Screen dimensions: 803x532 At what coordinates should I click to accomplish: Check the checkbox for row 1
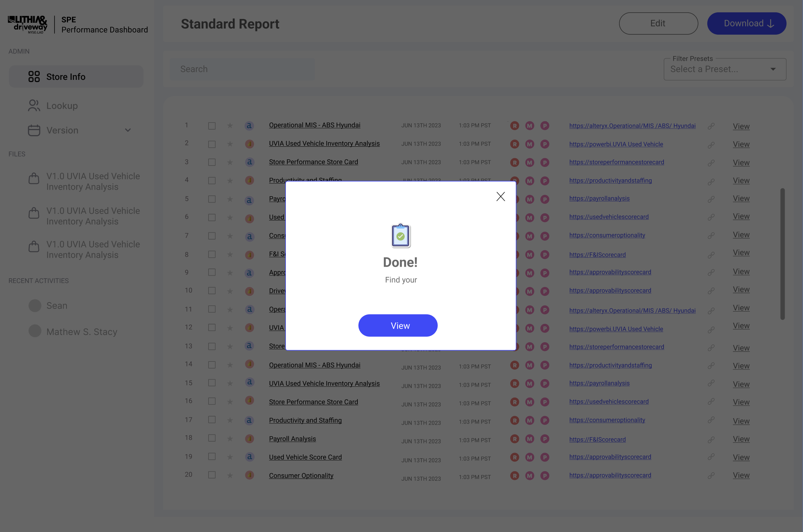click(x=212, y=126)
